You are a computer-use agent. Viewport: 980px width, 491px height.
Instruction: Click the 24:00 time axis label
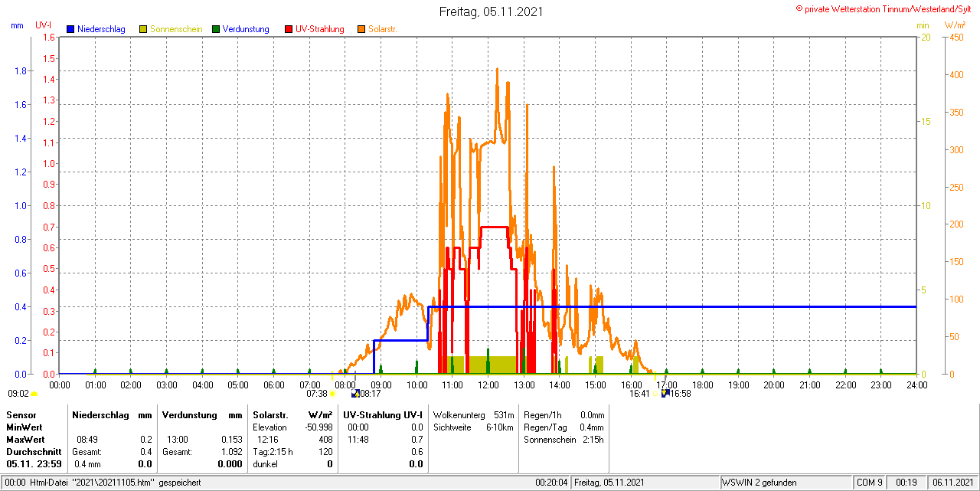[x=916, y=385]
